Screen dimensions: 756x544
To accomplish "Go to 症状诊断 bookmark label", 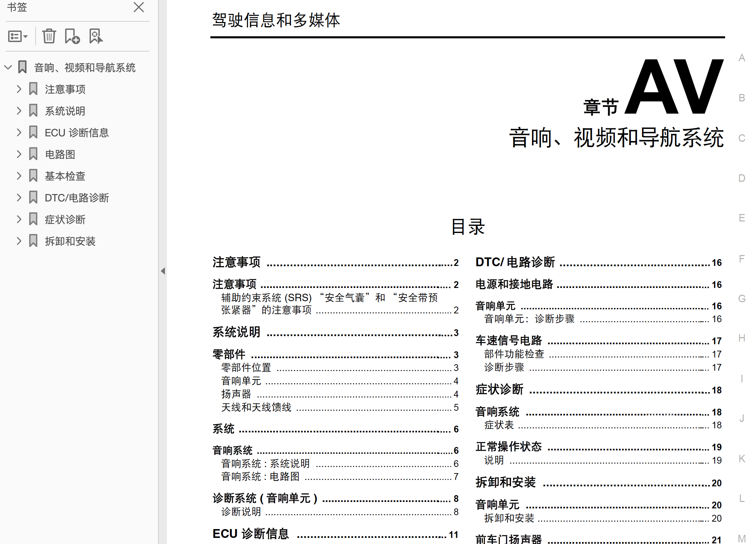I will [65, 219].
